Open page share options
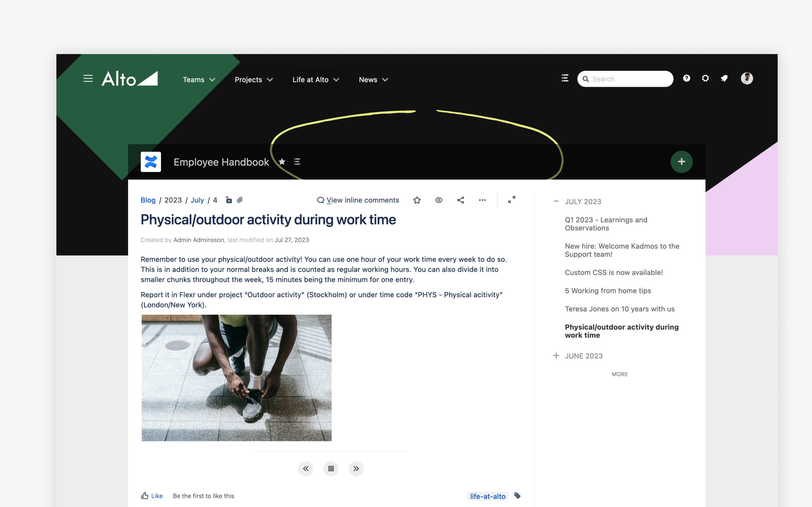 pyautogui.click(x=460, y=200)
